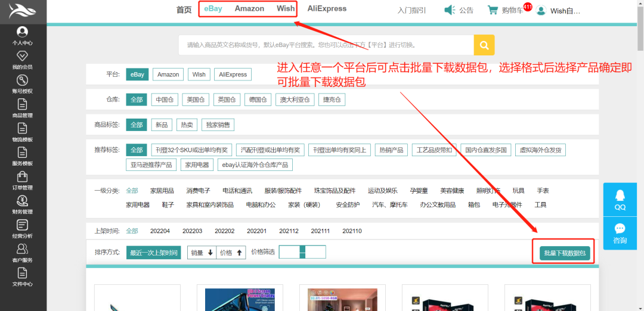Select 全部 in the 仓库 filter
Viewport: 644px width, 311px height.
(x=137, y=99)
